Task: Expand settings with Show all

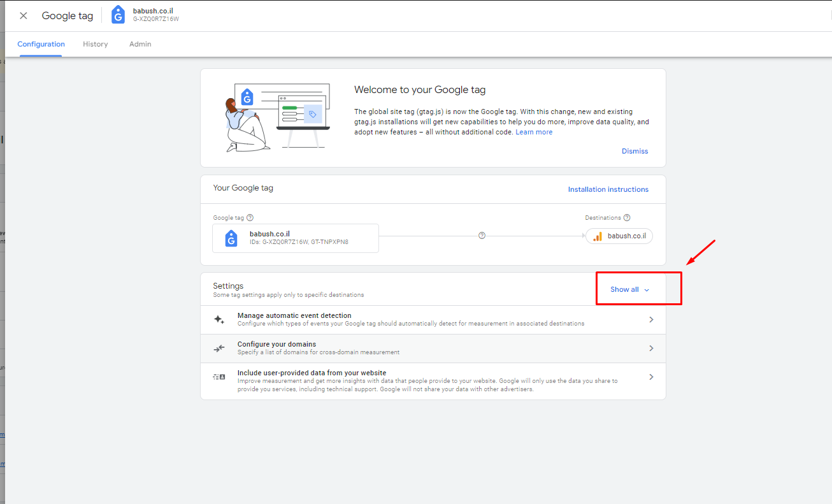Action: [630, 289]
